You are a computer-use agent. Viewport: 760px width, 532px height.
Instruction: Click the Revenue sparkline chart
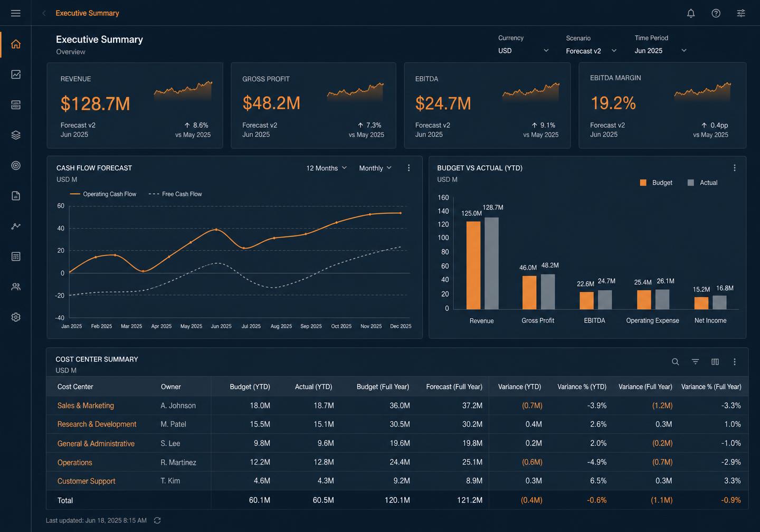pos(183,91)
